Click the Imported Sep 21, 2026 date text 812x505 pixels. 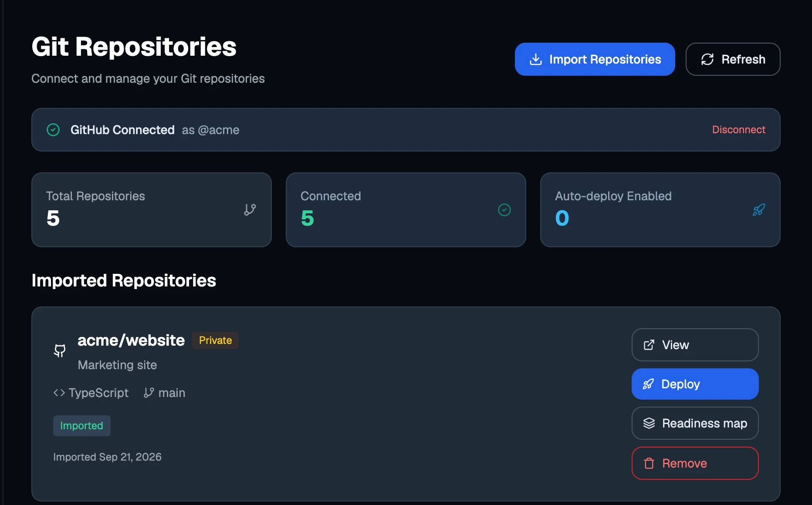point(107,457)
